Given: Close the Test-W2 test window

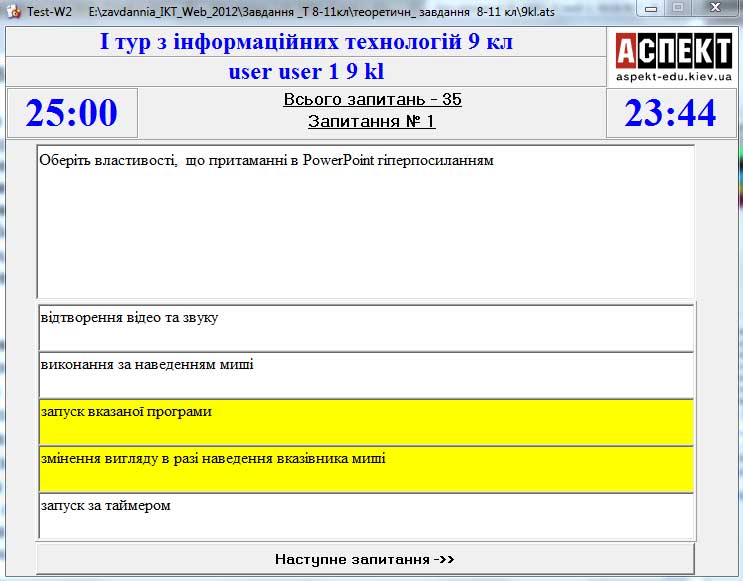Looking at the screenshot, I should (714, 8).
